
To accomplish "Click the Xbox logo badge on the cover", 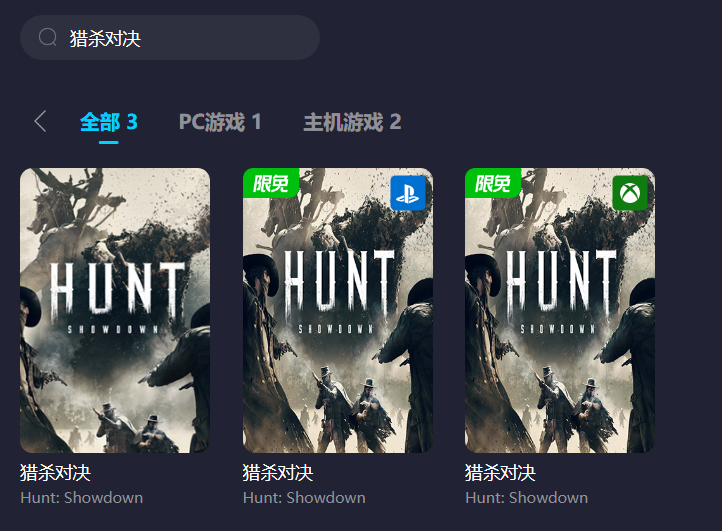I will pos(630,193).
